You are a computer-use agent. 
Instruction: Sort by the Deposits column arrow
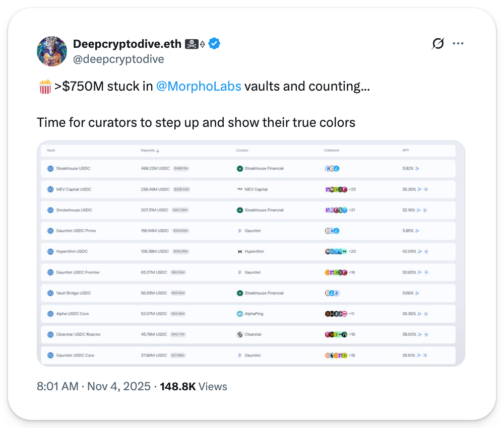click(x=158, y=151)
